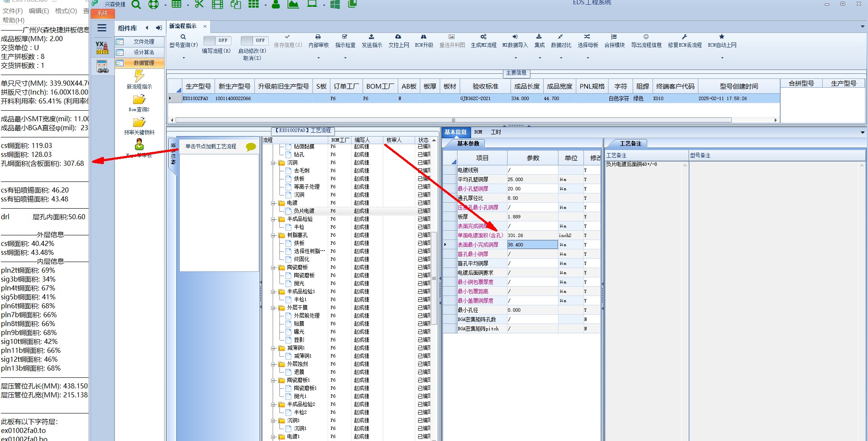Switch to the 工时 tab
Viewport: 868px width, 441px height.
(496, 132)
